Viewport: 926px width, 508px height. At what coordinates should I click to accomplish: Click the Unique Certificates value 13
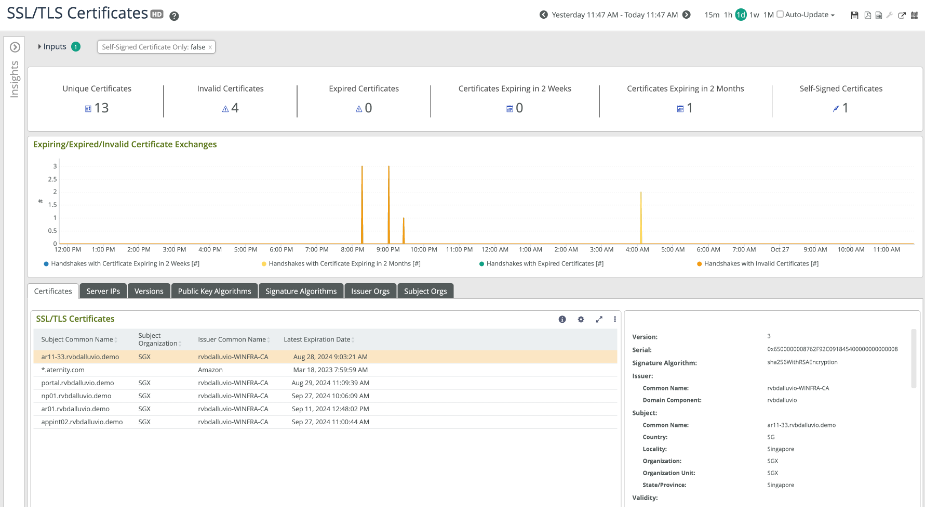102,108
